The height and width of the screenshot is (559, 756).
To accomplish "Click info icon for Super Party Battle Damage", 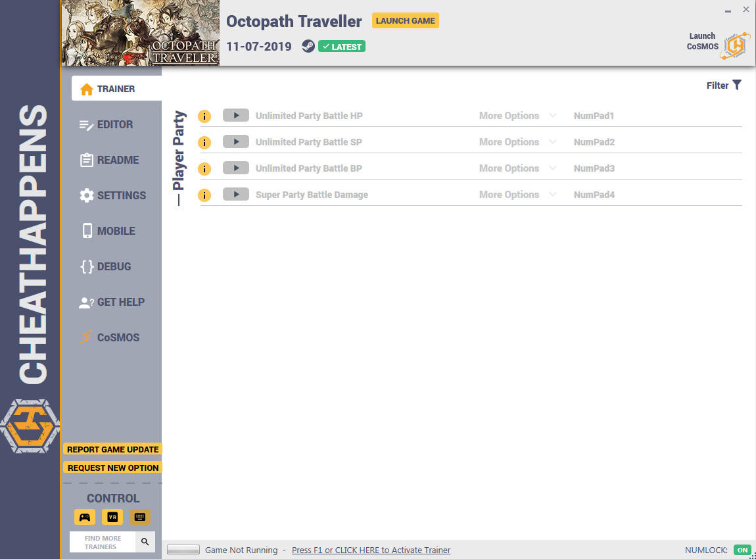I will [x=204, y=195].
